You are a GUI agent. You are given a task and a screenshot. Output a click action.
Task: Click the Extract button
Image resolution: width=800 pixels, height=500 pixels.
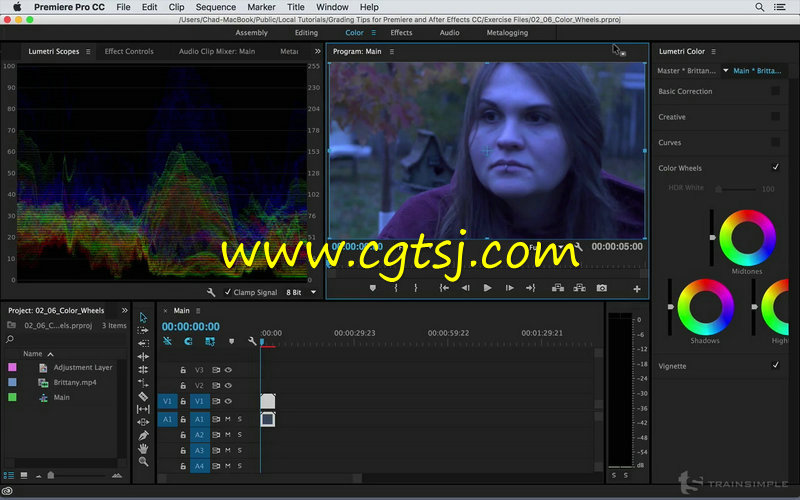[x=580, y=288]
